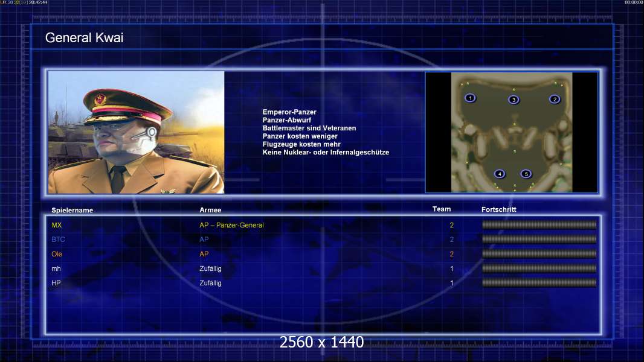The height and width of the screenshot is (362, 644).
Task: Click HP's loading progress bar
Action: [x=539, y=282]
